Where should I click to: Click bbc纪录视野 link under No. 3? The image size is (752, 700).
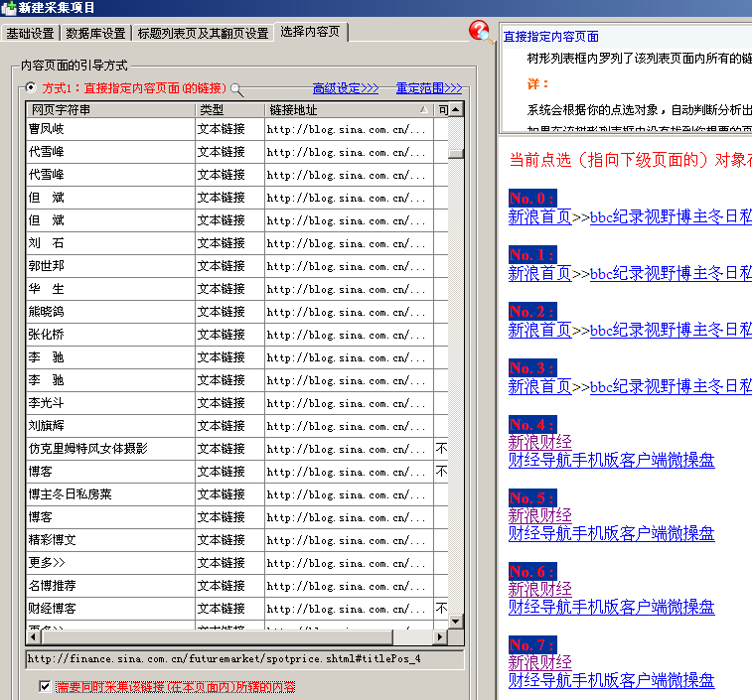coord(671,387)
